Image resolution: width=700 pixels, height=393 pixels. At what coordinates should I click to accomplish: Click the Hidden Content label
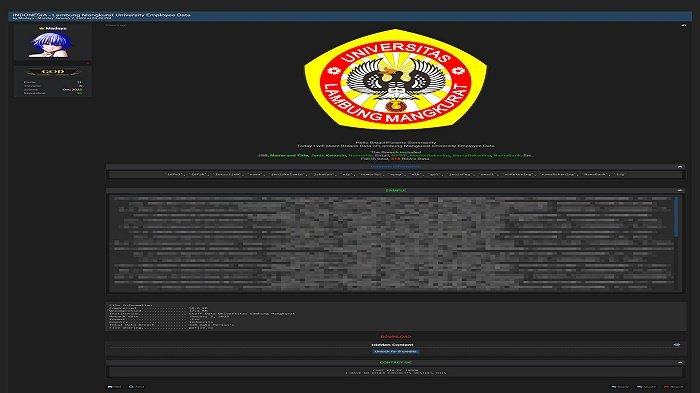(392, 345)
